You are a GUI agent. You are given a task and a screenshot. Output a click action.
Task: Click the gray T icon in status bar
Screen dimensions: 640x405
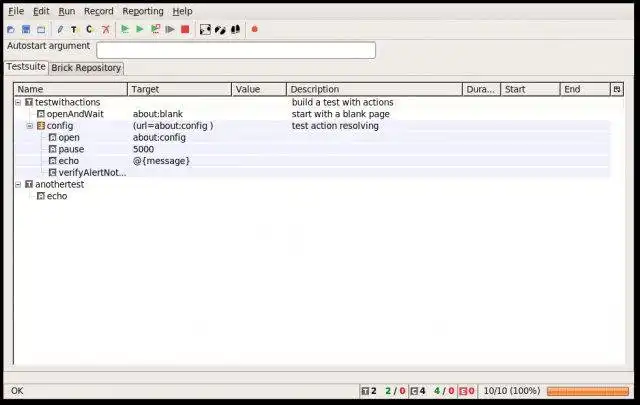pos(365,391)
